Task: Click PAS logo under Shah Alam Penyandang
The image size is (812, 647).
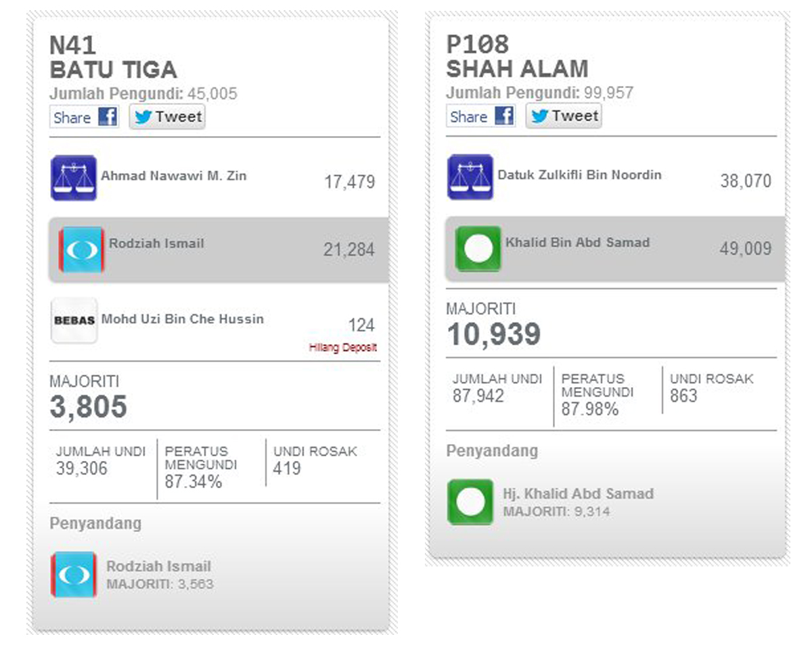Action: 470,502
